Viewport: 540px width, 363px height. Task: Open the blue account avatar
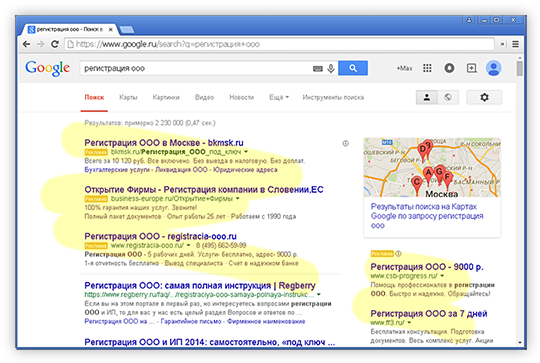(x=493, y=68)
